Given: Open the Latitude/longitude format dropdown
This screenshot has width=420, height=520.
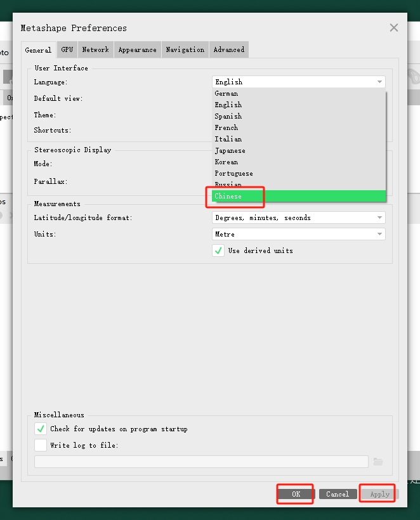Looking at the screenshot, I should [x=298, y=218].
